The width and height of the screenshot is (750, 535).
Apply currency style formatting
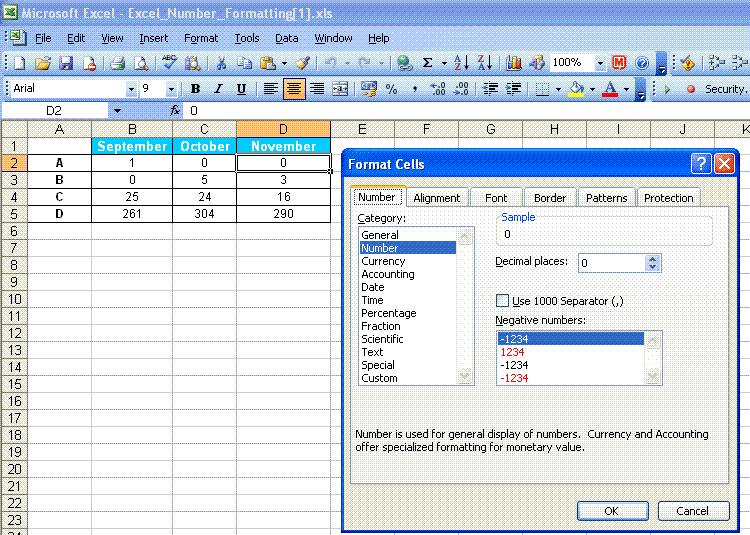[x=368, y=89]
